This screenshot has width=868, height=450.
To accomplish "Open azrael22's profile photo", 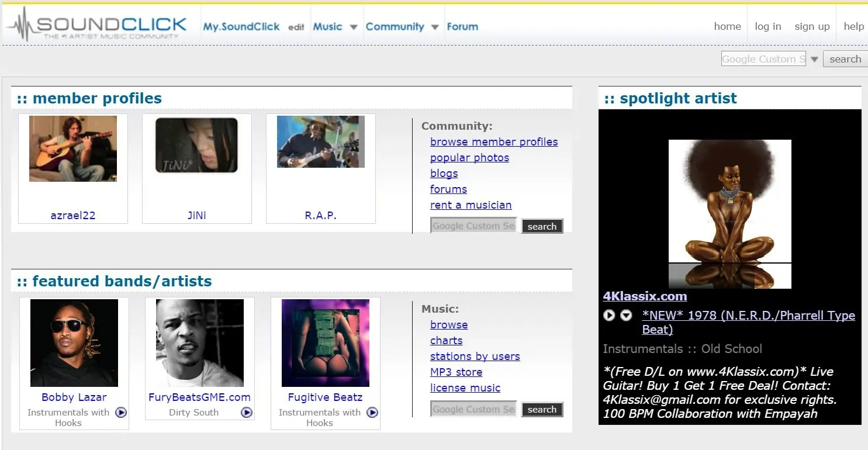I will (x=73, y=148).
